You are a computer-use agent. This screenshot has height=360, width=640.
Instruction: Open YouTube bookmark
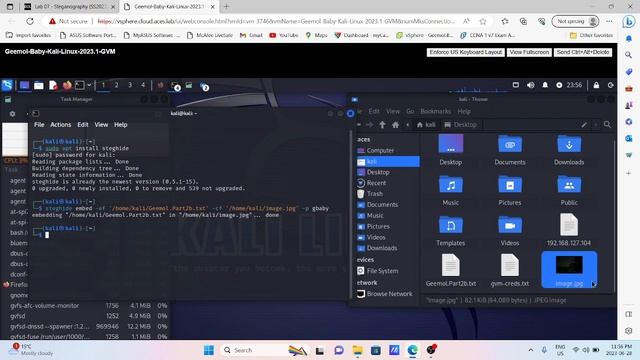(x=284, y=36)
